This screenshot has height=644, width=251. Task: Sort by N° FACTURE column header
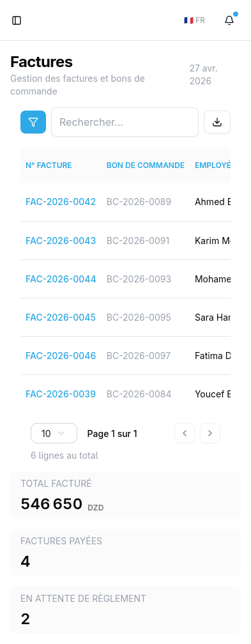click(x=49, y=165)
